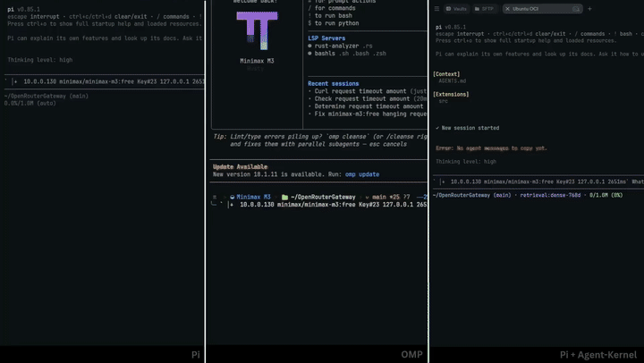Screen dimensions: 644x363
Task: Open 'Check request timeout amount' recent session
Action: click(368, 98)
